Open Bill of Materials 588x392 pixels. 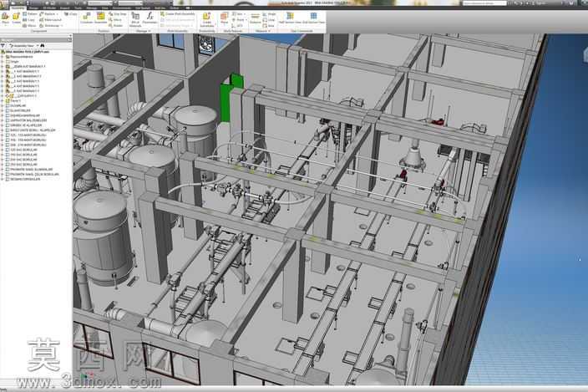click(x=135, y=19)
